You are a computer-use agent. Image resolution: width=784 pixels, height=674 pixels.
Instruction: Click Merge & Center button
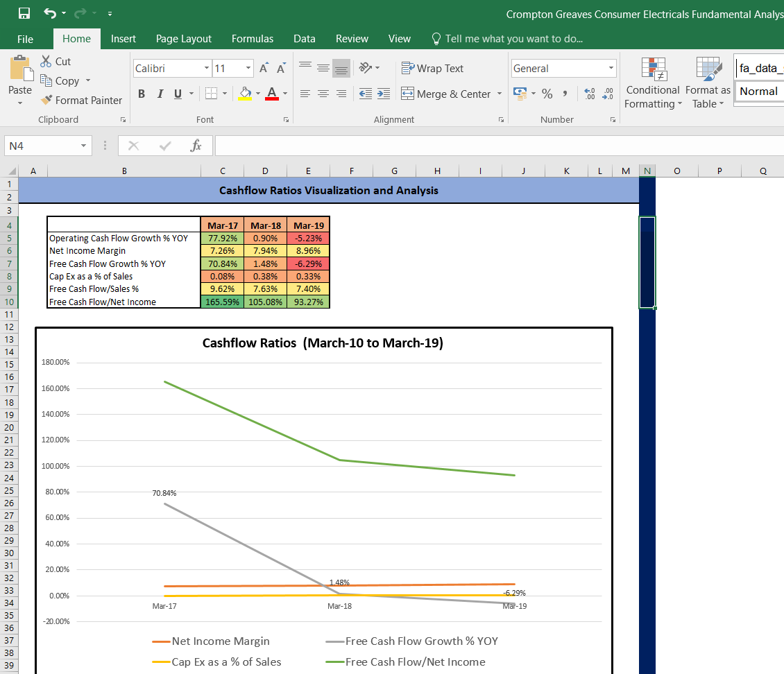446,94
